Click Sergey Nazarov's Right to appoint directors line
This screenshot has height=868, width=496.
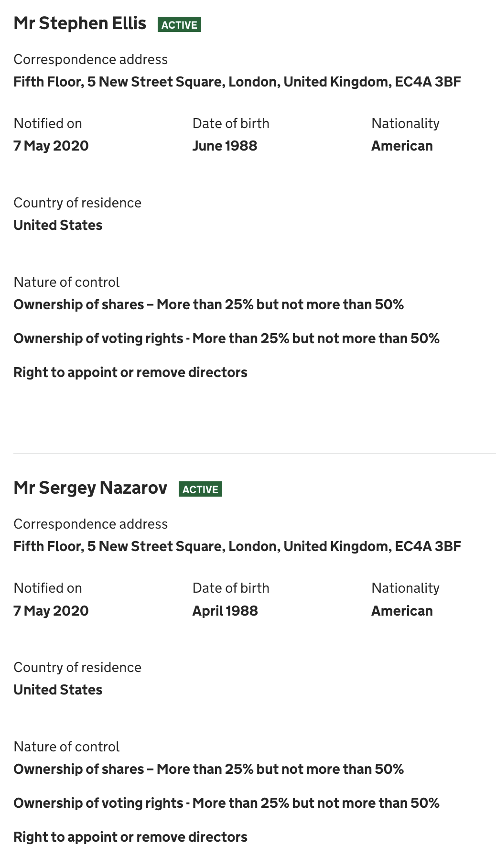[x=130, y=837]
